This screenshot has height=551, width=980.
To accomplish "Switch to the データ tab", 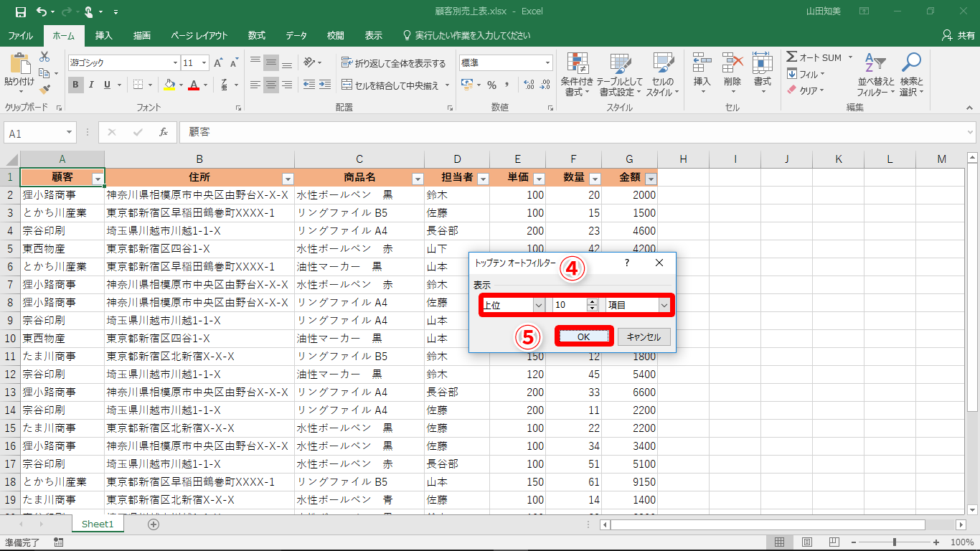I will pyautogui.click(x=296, y=36).
